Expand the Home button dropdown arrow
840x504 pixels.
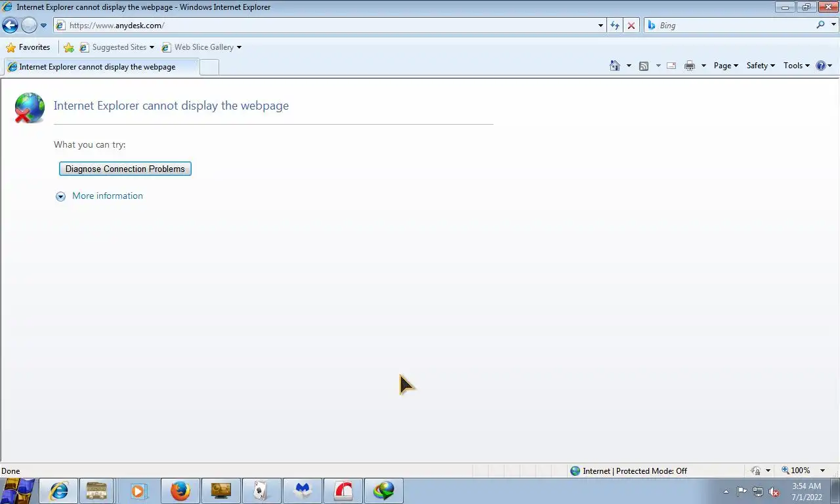(629, 66)
